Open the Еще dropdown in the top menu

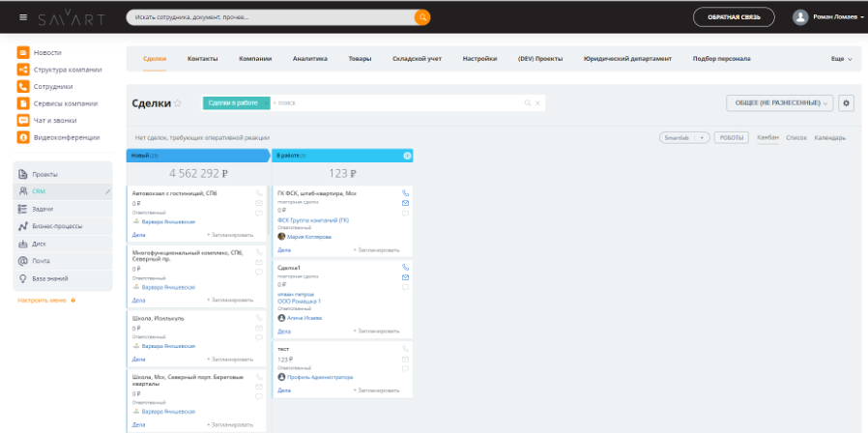(841, 59)
